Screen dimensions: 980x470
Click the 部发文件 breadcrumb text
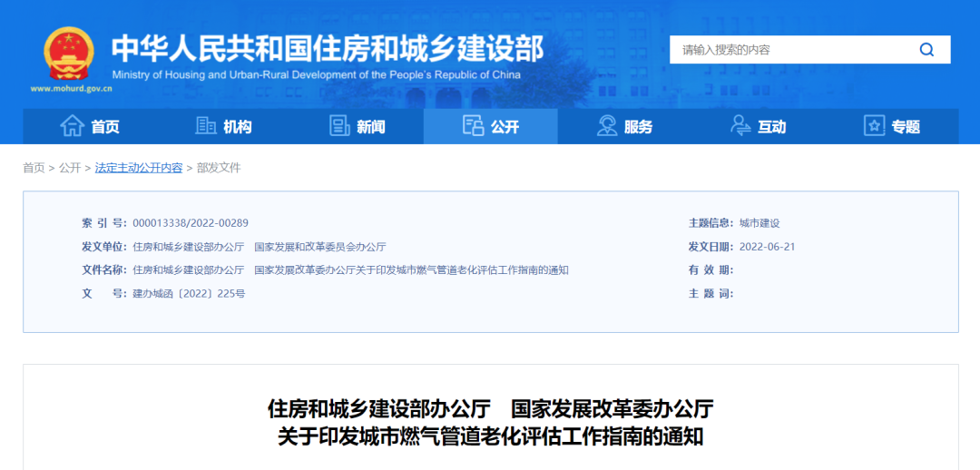(218, 168)
